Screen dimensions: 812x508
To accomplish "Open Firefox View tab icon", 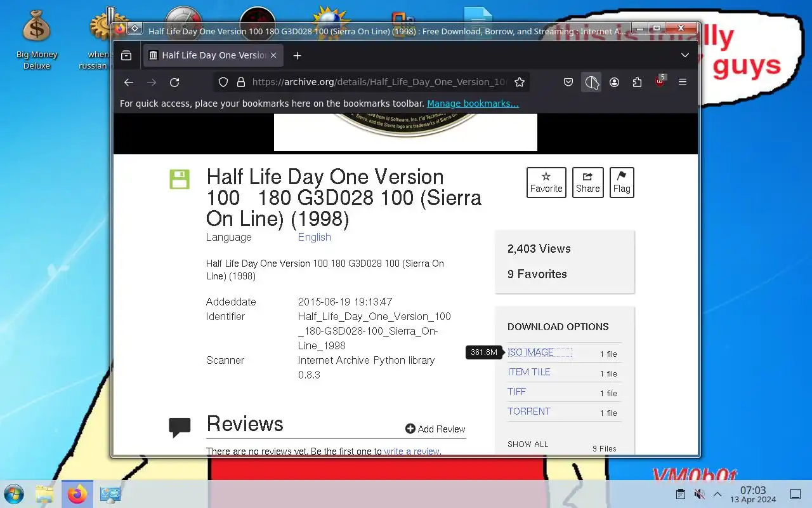I will pyautogui.click(x=126, y=55).
